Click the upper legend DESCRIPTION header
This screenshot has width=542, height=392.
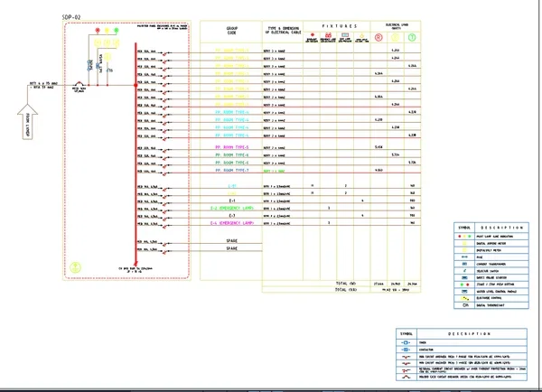tap(502, 228)
